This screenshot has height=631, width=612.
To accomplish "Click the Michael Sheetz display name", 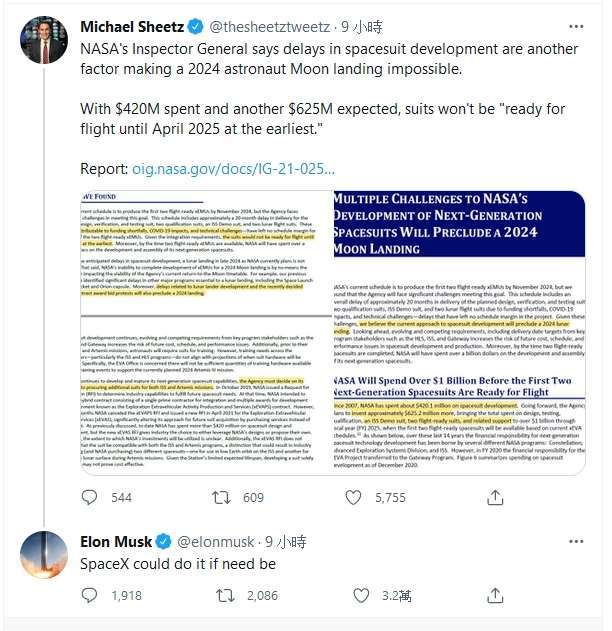I will (132, 27).
